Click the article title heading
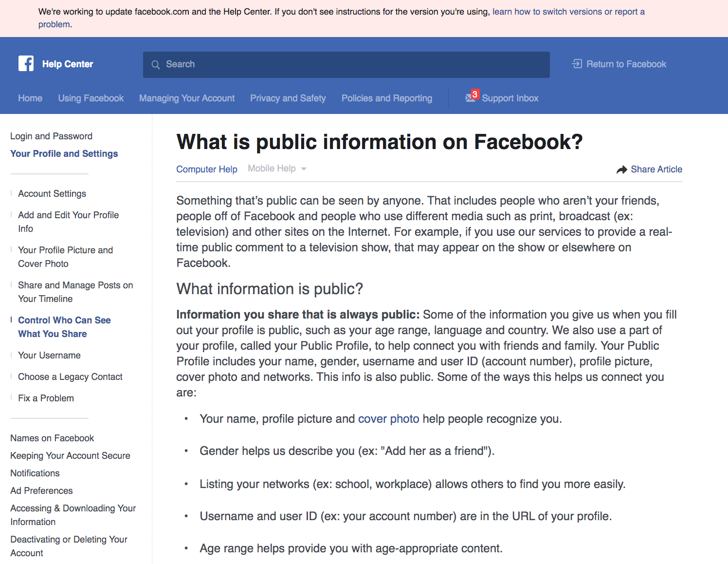This screenshot has width=728, height=564. tap(380, 142)
